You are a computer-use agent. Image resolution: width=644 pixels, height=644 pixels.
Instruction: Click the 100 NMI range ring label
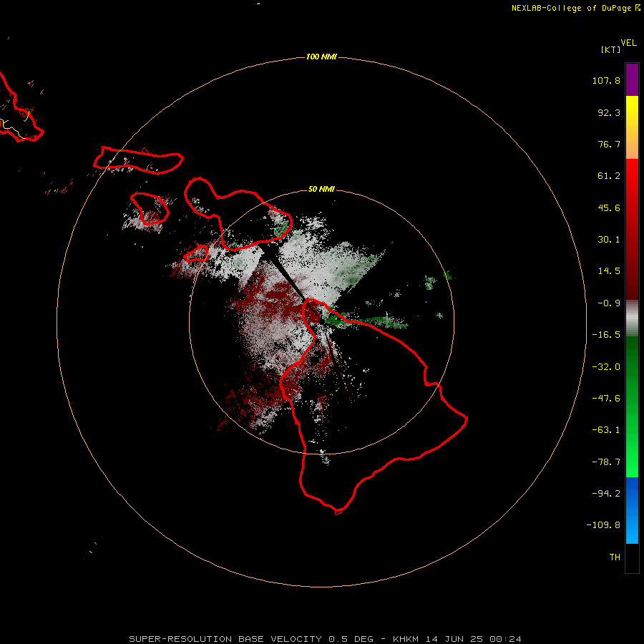(321, 57)
